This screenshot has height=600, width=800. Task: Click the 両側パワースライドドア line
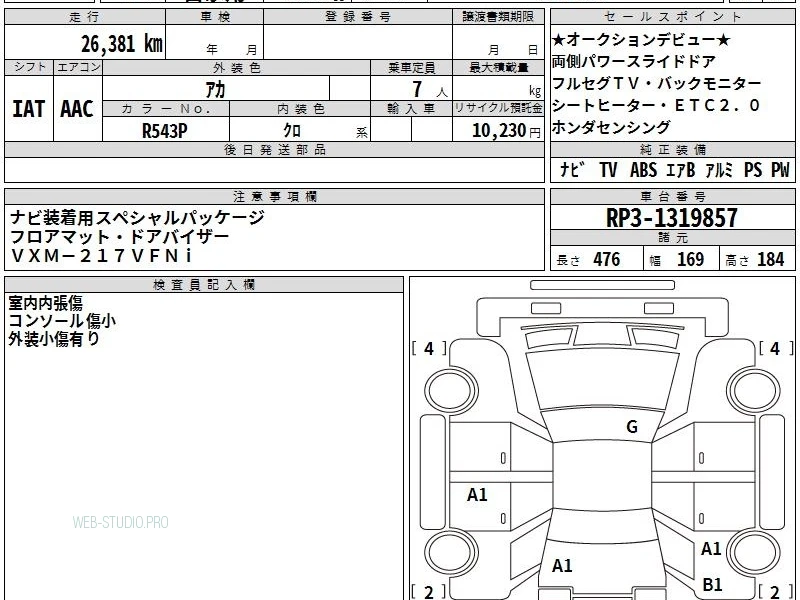pyautogui.click(x=634, y=62)
